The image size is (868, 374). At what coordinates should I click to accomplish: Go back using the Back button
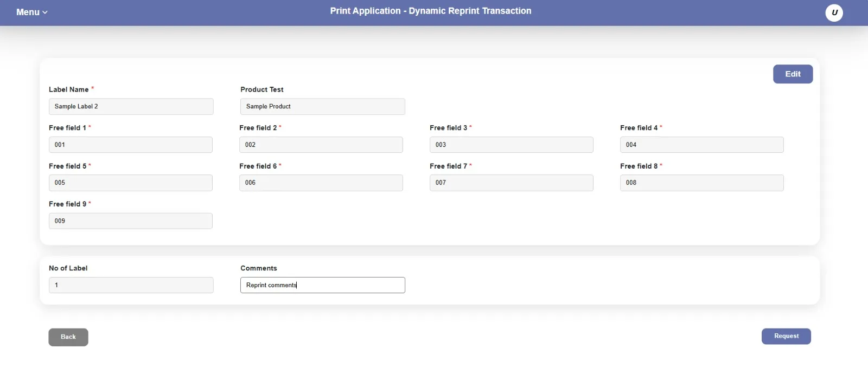pos(68,337)
